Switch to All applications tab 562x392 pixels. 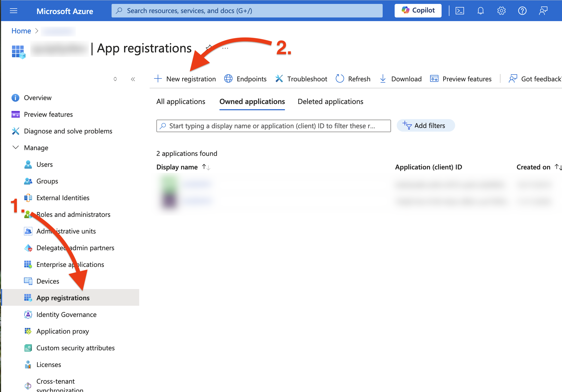click(181, 101)
